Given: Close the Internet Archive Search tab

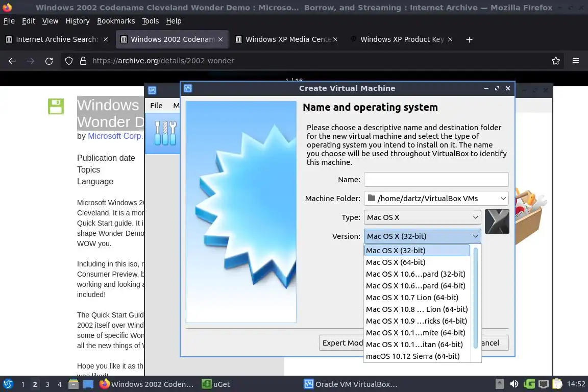Looking at the screenshot, I should point(106,39).
